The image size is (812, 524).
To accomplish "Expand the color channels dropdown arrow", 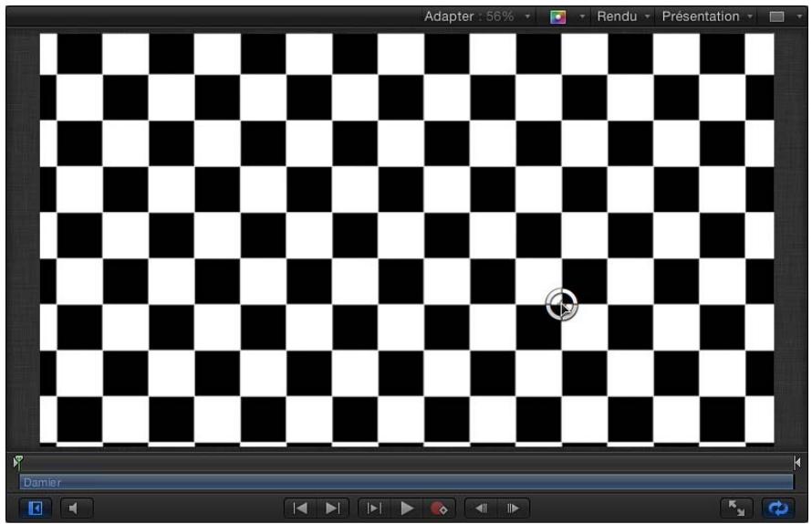I will click(582, 17).
